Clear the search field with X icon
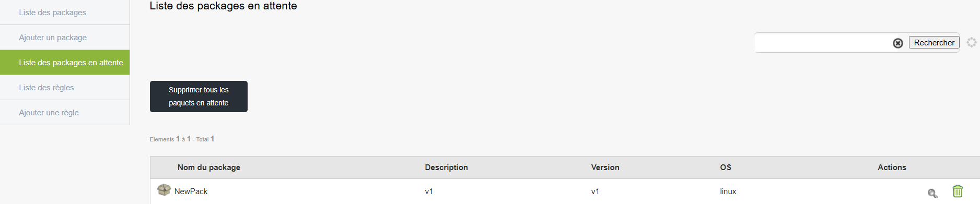This screenshot has width=980, height=204. tap(898, 43)
